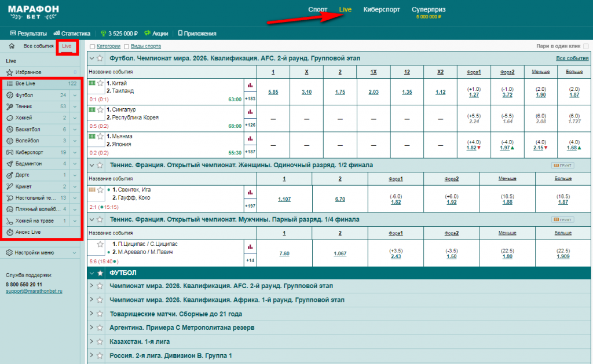Open statistics chart for Myanmar vs Japan

pyautogui.click(x=250, y=139)
